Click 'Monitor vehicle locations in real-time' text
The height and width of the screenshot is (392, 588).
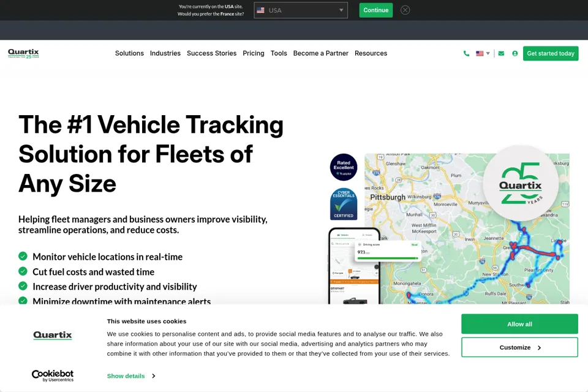pos(108,257)
